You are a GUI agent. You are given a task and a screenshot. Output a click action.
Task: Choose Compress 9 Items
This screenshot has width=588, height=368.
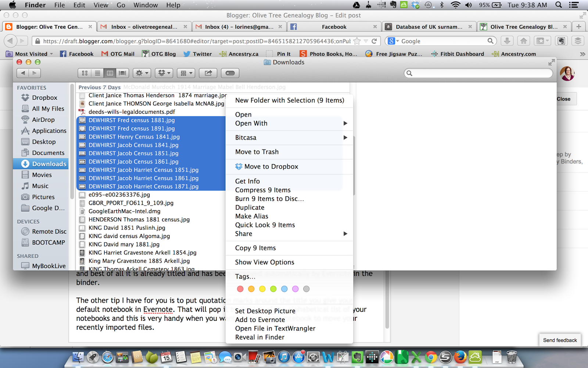[289, 190]
